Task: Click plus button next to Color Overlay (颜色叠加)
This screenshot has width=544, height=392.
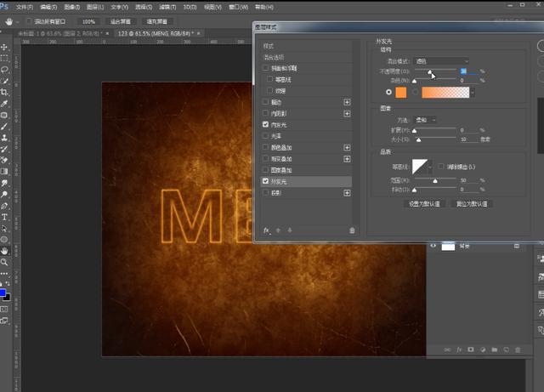Action: (x=347, y=148)
